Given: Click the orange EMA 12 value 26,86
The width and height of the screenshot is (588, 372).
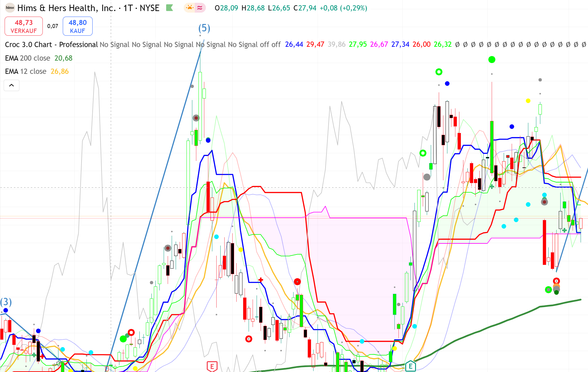Looking at the screenshot, I should 60,71.
